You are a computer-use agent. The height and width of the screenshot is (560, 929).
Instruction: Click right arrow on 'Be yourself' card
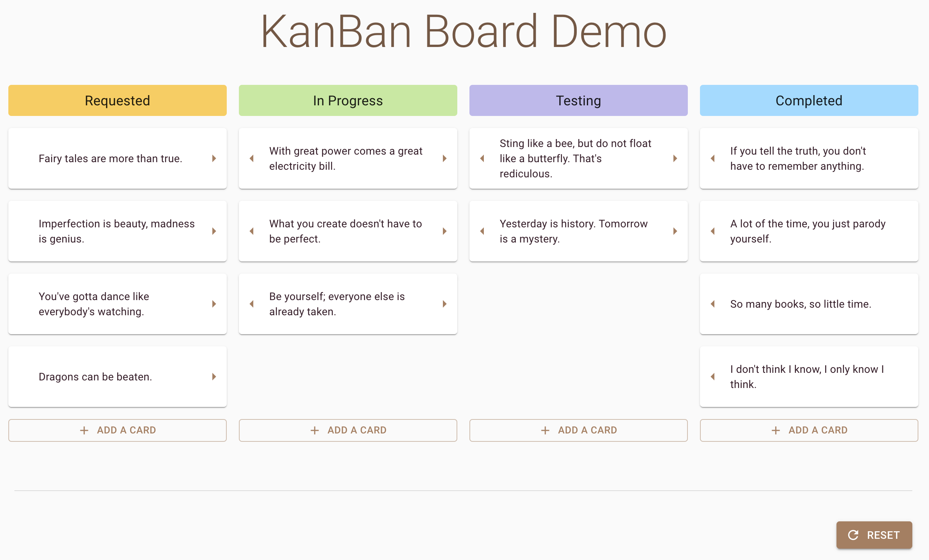445,304
